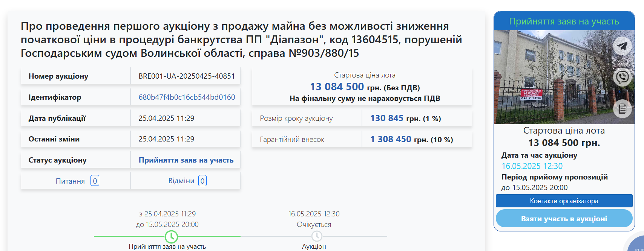
Task: Click the auction number BRE001-UA-20250425-40851
Action: (x=187, y=76)
